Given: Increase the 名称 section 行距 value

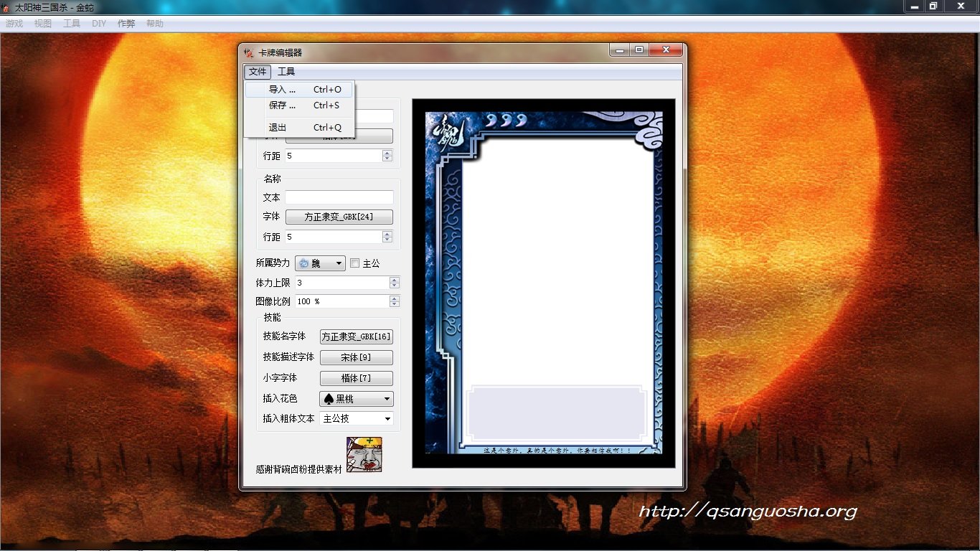Looking at the screenshot, I should (x=387, y=233).
